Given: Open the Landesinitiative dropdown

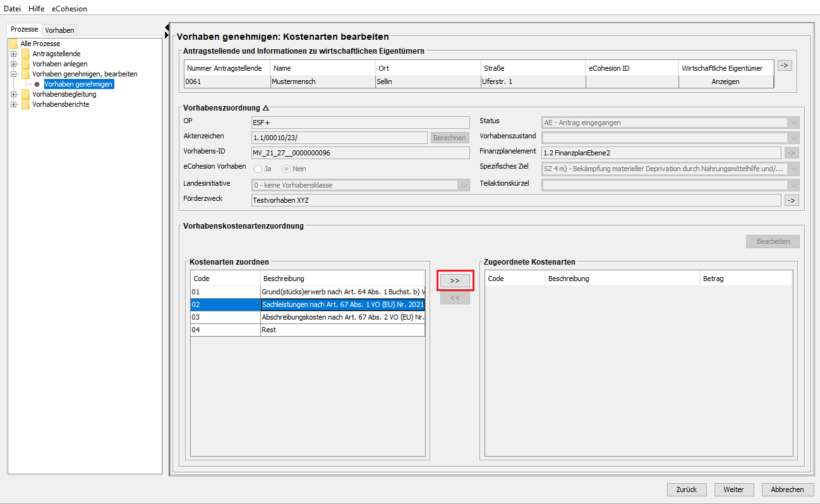Looking at the screenshot, I should (464, 185).
